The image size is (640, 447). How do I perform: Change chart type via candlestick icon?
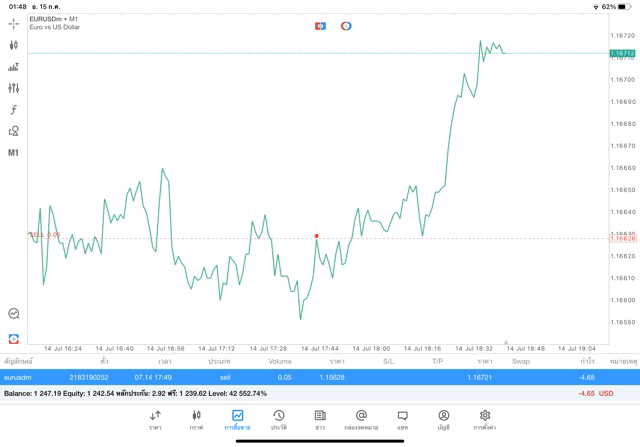pos(13,45)
